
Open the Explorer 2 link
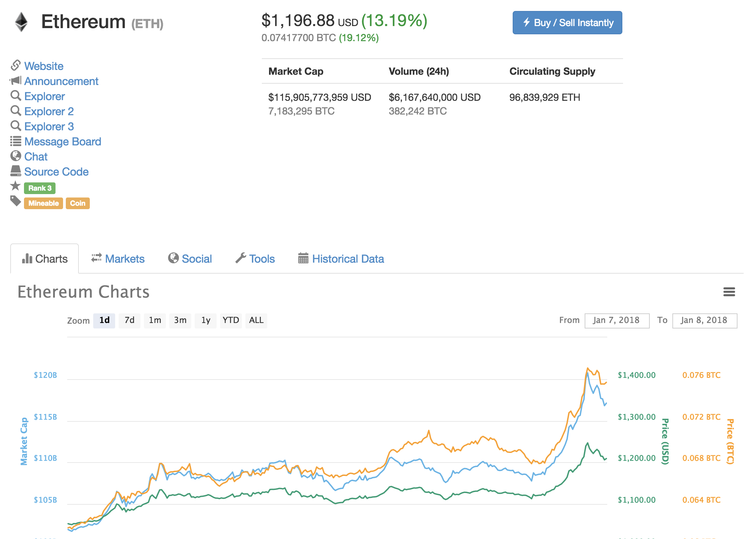click(x=49, y=111)
